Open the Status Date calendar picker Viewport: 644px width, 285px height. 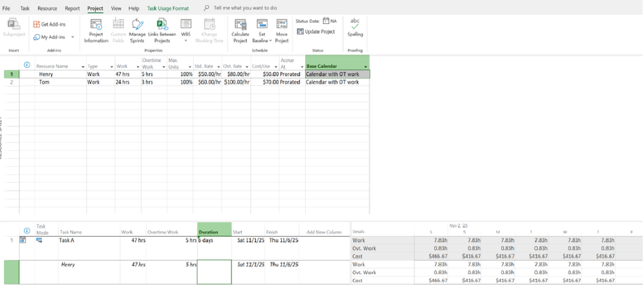click(326, 21)
